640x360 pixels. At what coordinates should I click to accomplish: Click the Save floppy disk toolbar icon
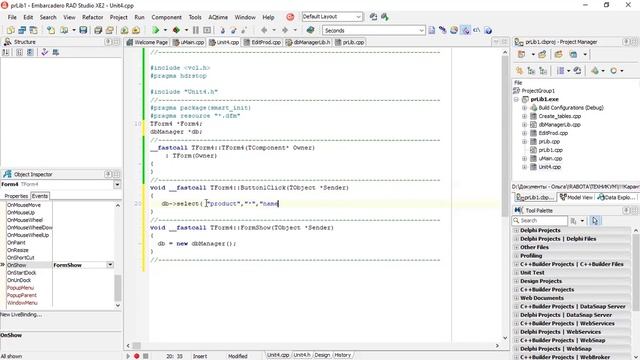83,30
